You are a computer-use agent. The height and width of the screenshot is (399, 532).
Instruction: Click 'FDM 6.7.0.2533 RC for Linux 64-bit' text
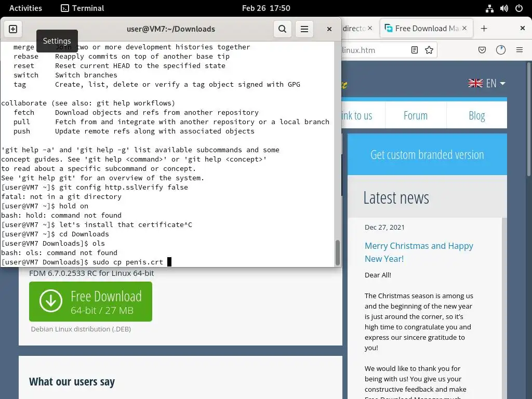pyautogui.click(x=91, y=273)
